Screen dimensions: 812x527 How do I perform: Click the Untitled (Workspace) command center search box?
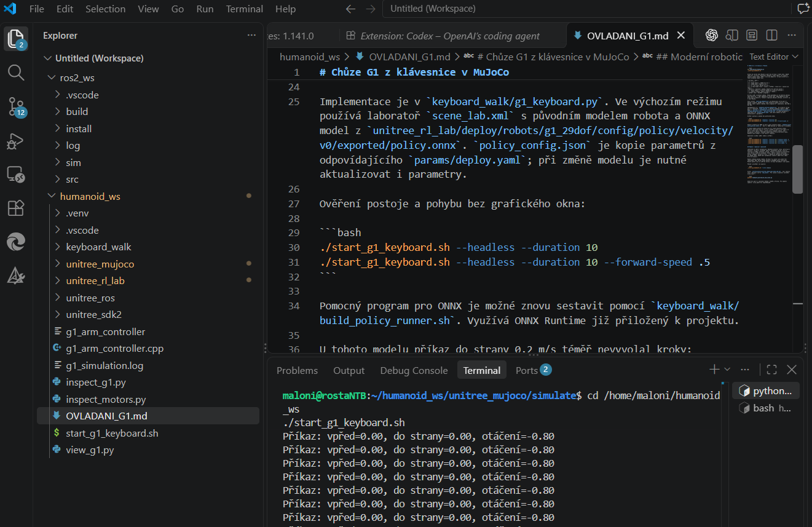pos(585,9)
